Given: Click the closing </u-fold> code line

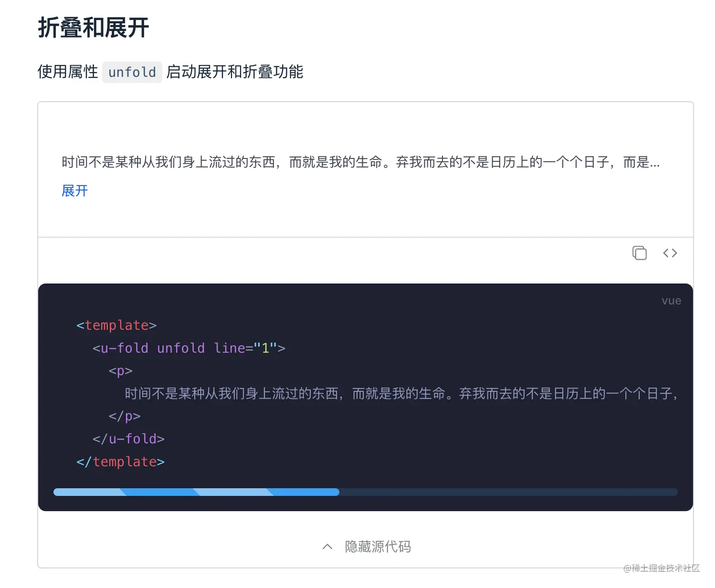Looking at the screenshot, I should tap(128, 439).
